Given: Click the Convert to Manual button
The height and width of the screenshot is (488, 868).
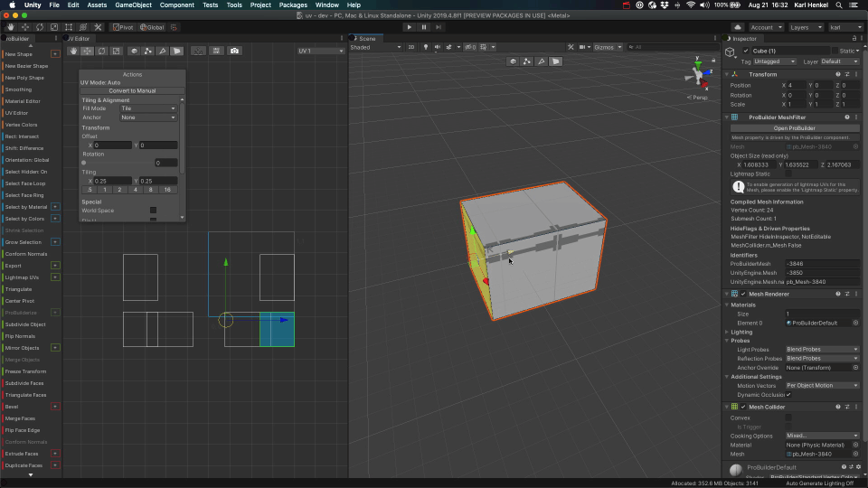Looking at the screenshot, I should pos(132,90).
